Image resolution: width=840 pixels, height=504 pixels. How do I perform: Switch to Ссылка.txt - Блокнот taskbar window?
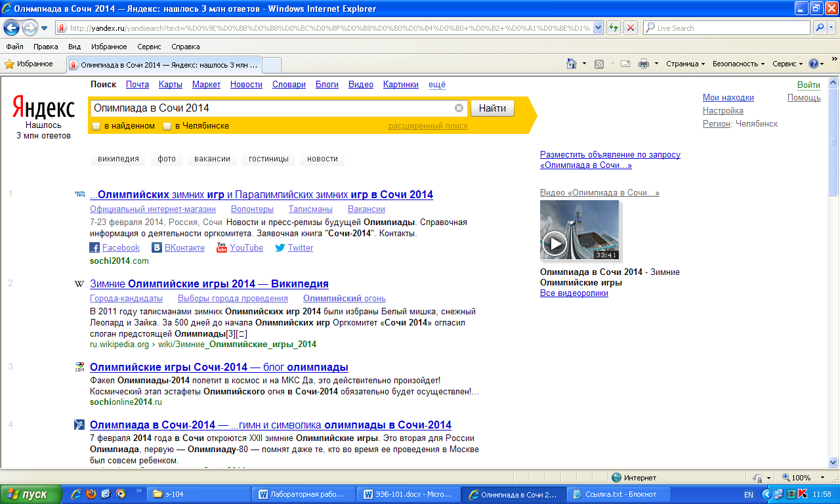(x=619, y=494)
